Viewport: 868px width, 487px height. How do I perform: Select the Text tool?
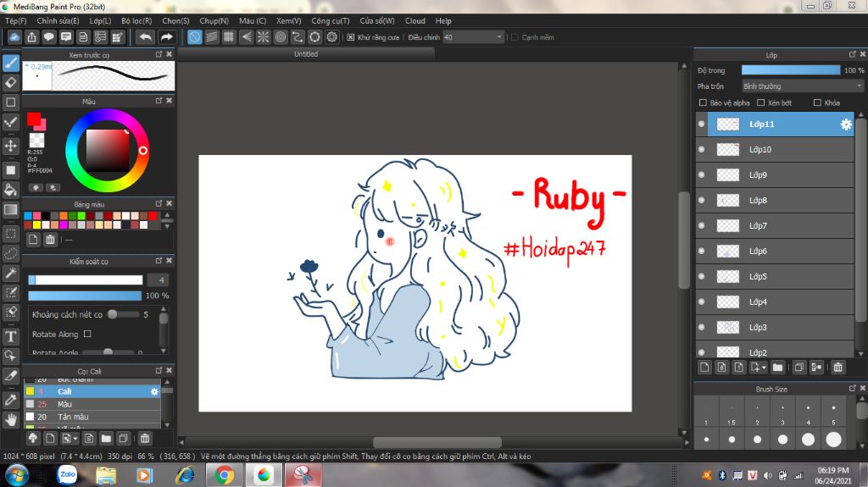(x=10, y=336)
